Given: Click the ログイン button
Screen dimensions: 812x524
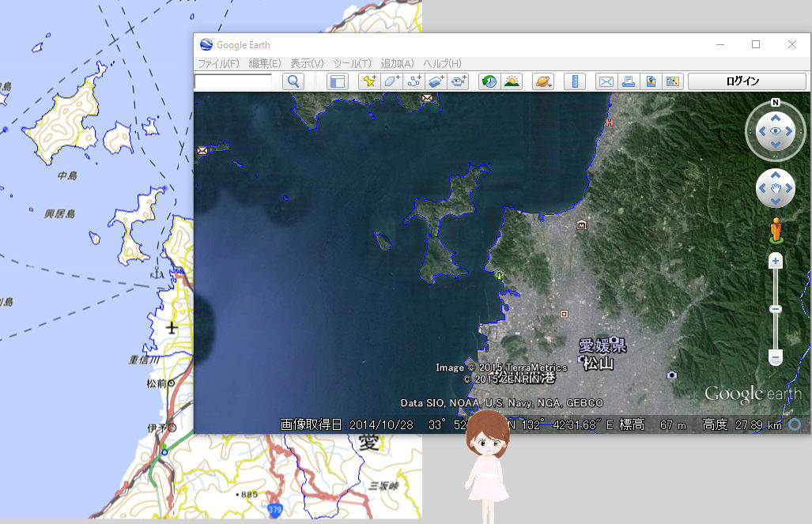Looking at the screenshot, I should (x=742, y=81).
